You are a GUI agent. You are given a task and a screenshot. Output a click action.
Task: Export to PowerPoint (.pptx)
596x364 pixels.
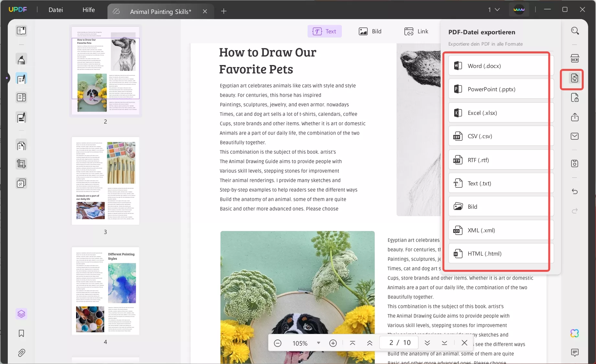click(501, 89)
